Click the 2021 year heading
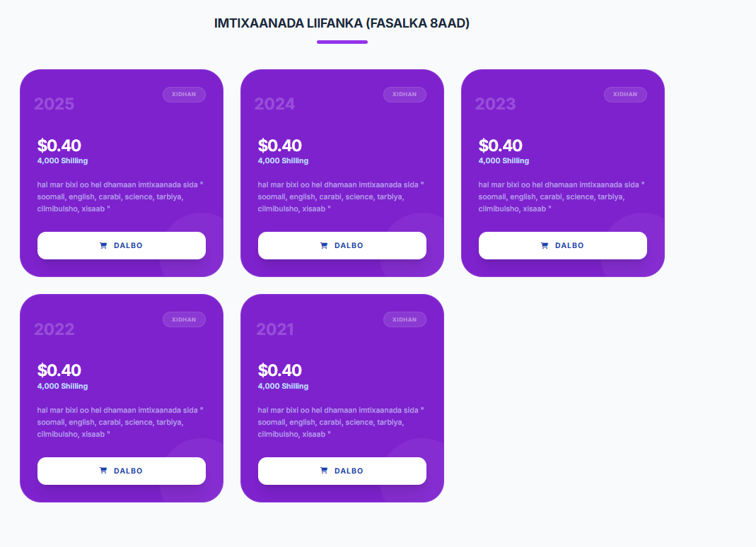This screenshot has height=547, width=756. pos(275,329)
